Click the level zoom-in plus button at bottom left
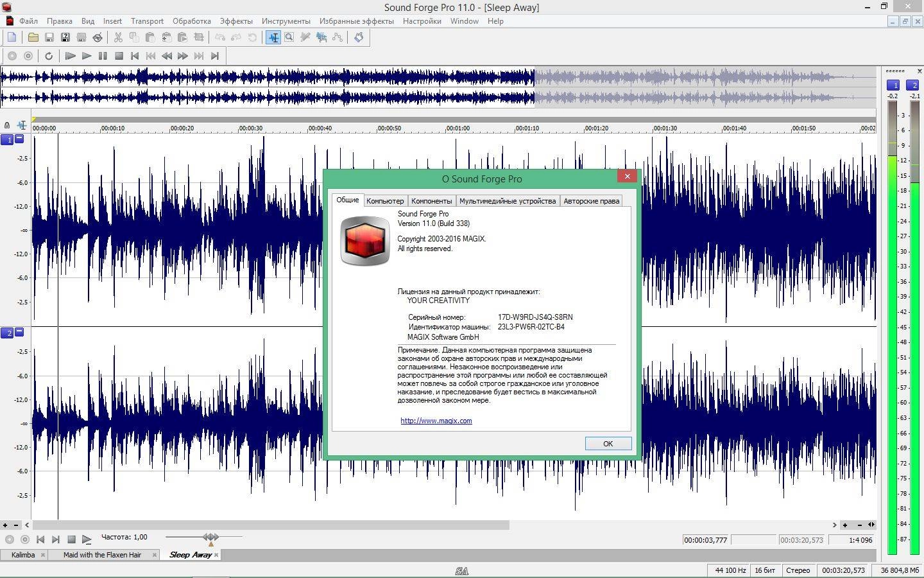This screenshot has width=924, height=578. [5, 525]
